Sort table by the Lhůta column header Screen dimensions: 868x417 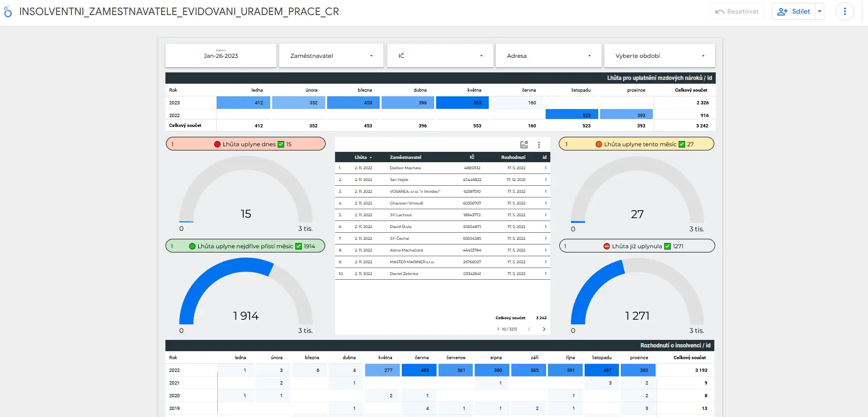tap(361, 157)
